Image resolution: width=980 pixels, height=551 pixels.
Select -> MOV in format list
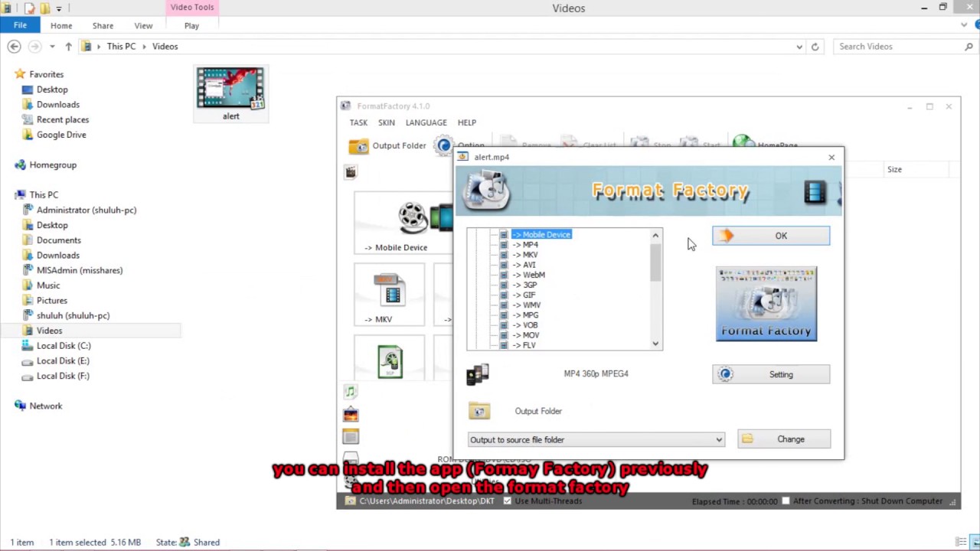coord(526,335)
